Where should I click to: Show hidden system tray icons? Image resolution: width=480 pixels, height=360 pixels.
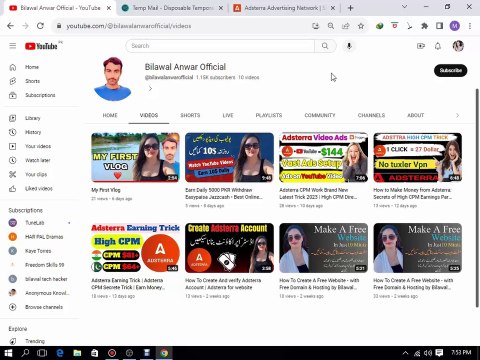(x=405, y=353)
